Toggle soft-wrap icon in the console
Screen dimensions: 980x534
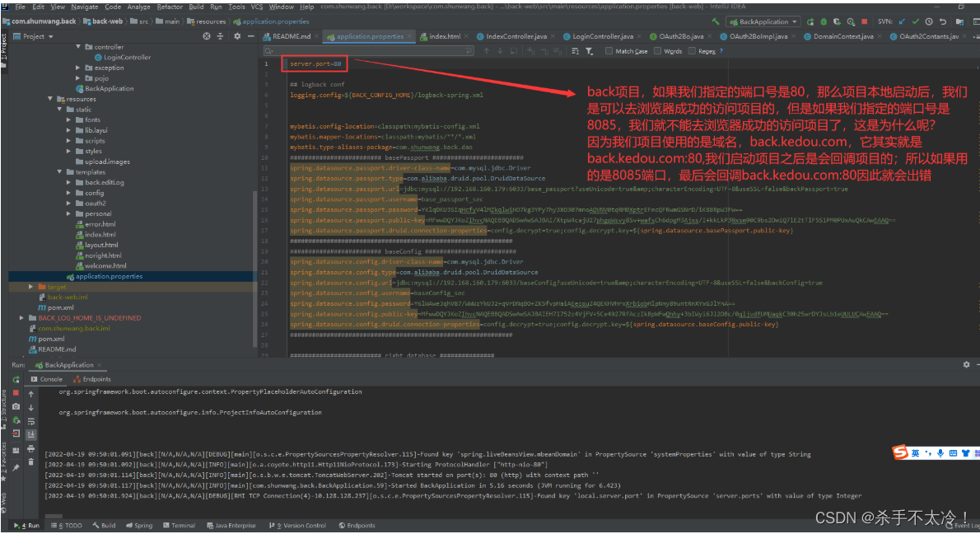(x=30, y=421)
